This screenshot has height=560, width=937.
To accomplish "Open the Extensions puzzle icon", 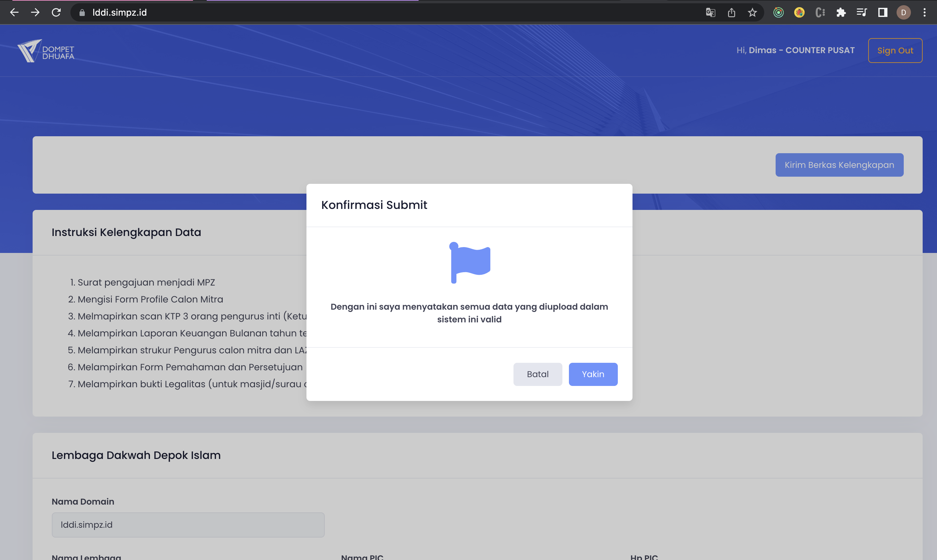I will click(841, 12).
